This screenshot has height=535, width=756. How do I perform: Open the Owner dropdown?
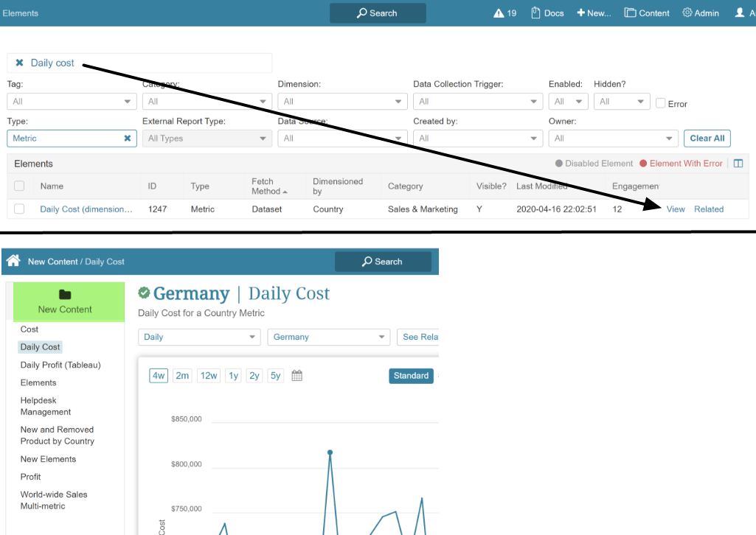[x=614, y=139]
